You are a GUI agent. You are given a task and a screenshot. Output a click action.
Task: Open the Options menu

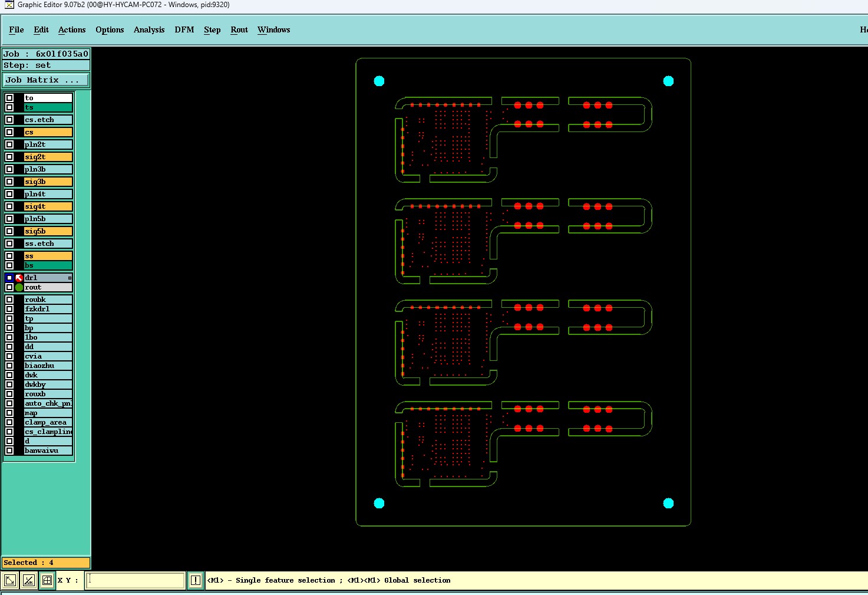click(x=110, y=29)
